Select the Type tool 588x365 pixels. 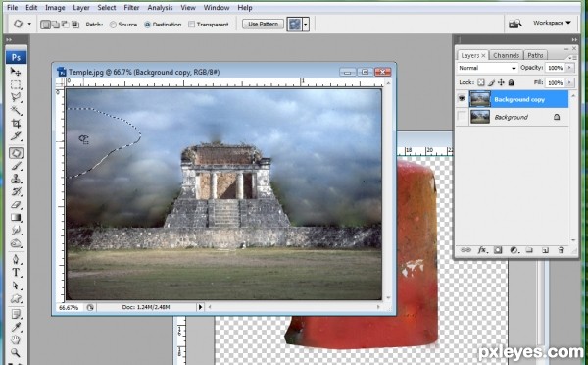pyautogui.click(x=16, y=273)
